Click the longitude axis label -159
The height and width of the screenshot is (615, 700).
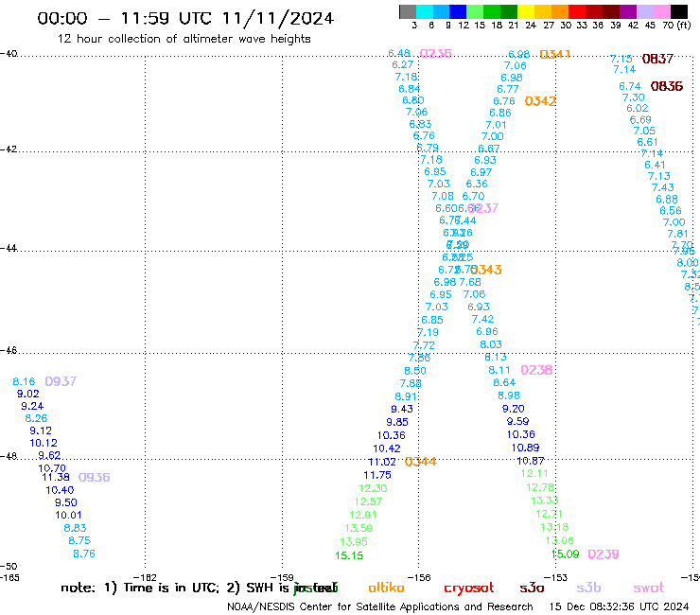coord(282,578)
